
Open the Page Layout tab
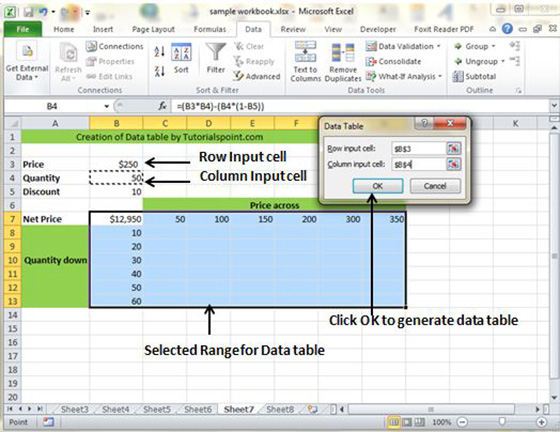[x=153, y=29]
